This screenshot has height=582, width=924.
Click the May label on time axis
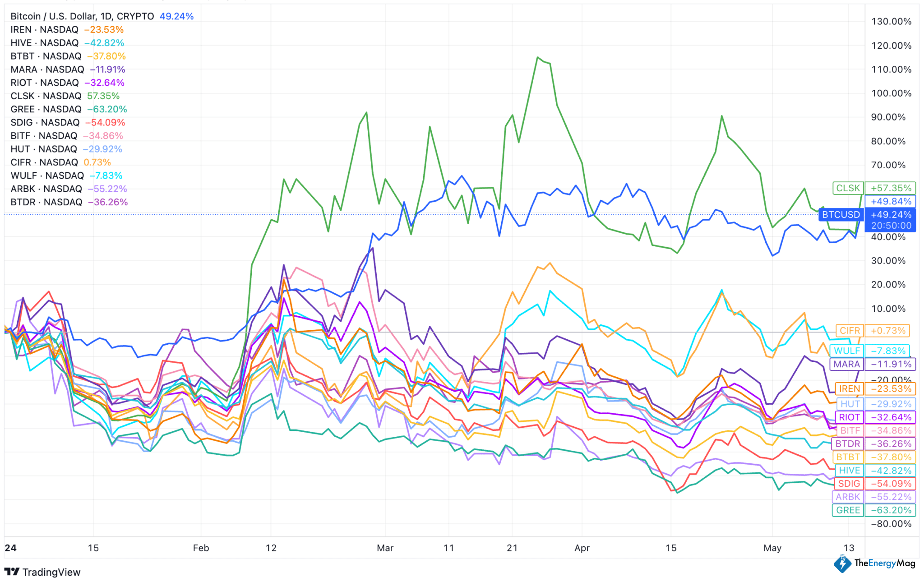click(x=772, y=548)
